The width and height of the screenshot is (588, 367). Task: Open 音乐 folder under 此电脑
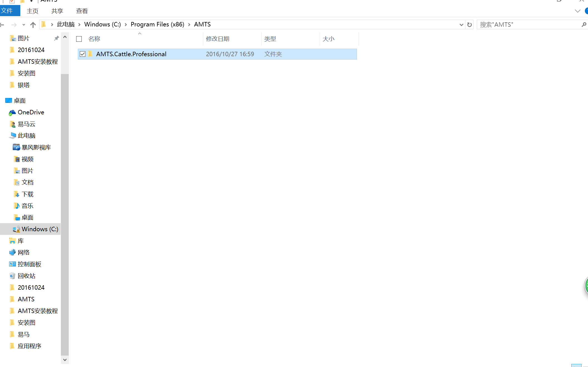point(27,206)
